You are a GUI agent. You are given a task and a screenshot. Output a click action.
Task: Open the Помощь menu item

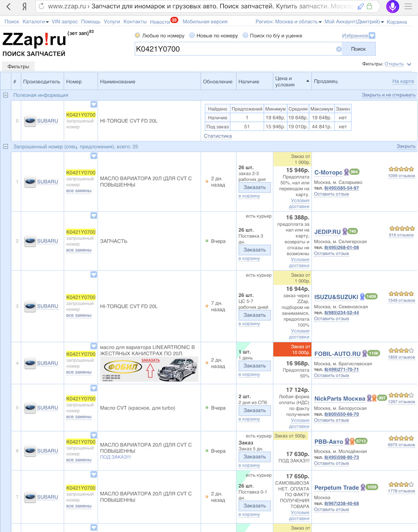click(x=91, y=21)
